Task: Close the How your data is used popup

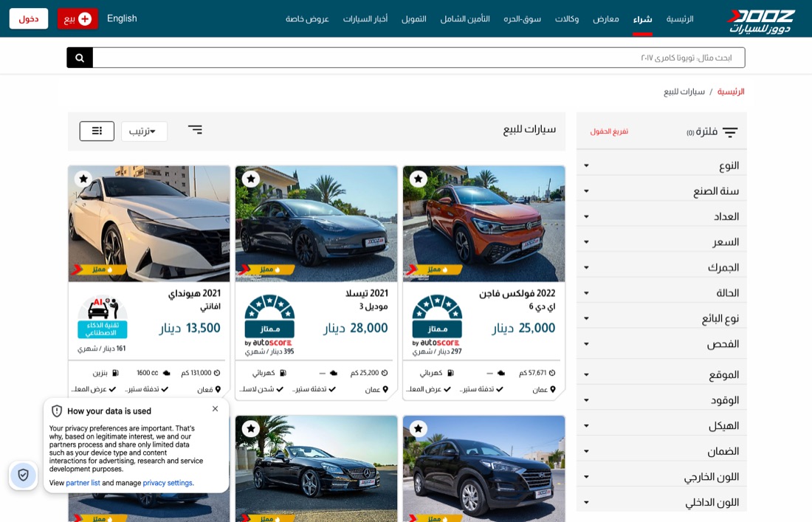Action: point(215,408)
